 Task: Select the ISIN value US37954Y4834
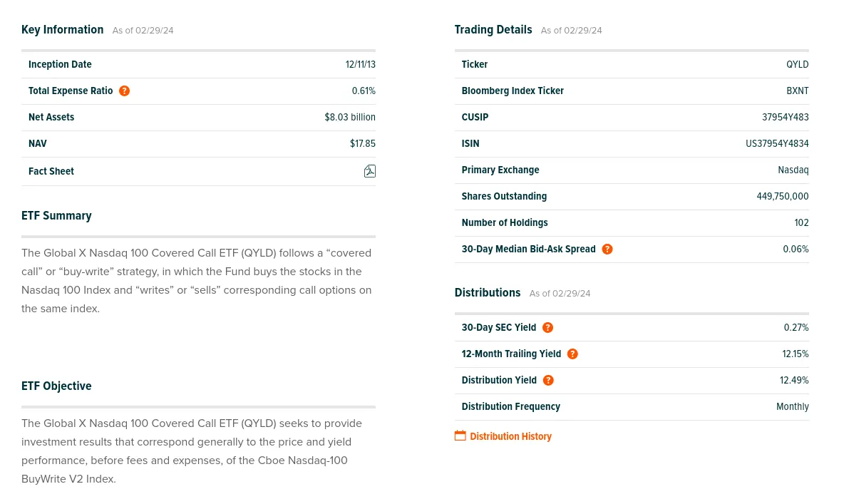(x=777, y=144)
